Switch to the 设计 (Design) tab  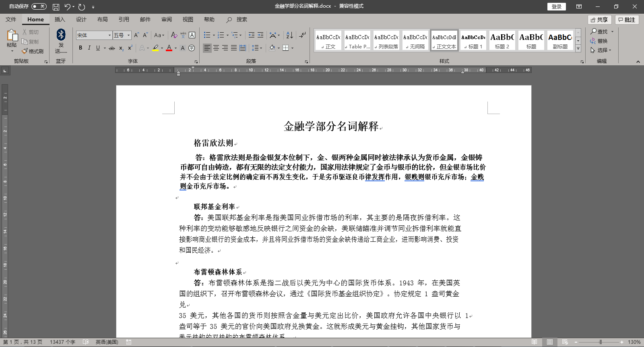coord(81,19)
